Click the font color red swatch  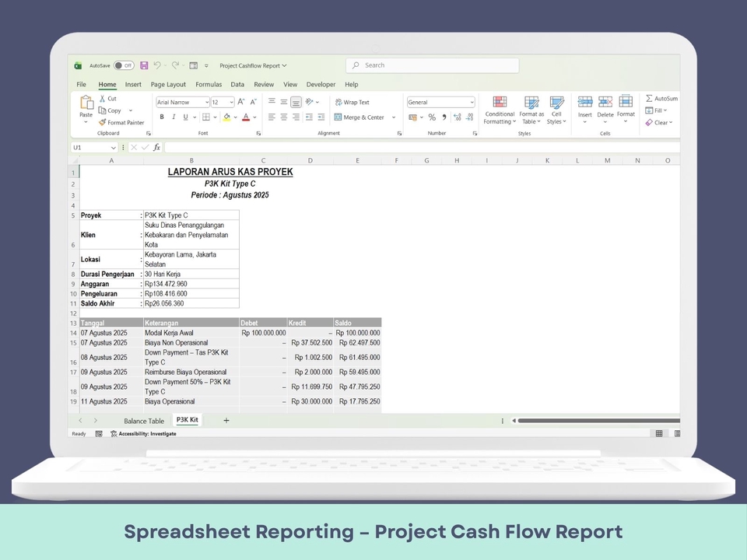pyautogui.click(x=245, y=117)
